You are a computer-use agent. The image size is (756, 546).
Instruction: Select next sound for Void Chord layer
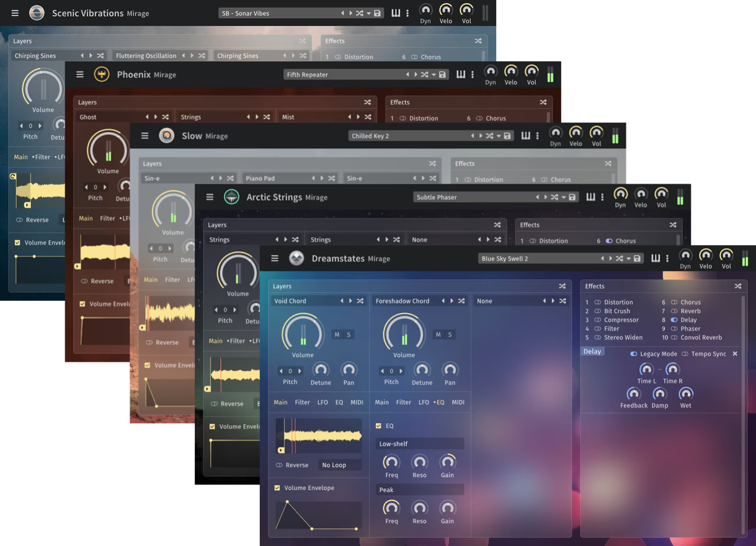(350, 301)
